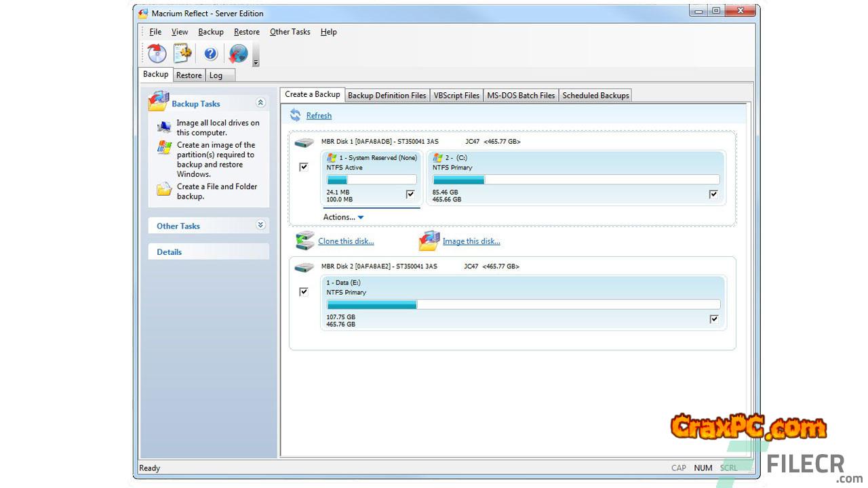Open the MS-DOS Batch Files tab
This screenshot has width=868, height=488.
[521, 96]
